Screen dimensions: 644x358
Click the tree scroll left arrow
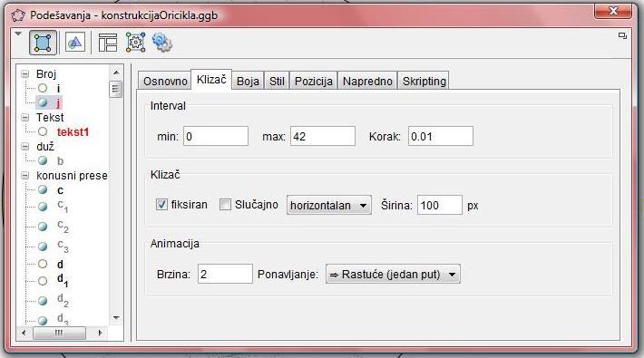(x=24, y=333)
